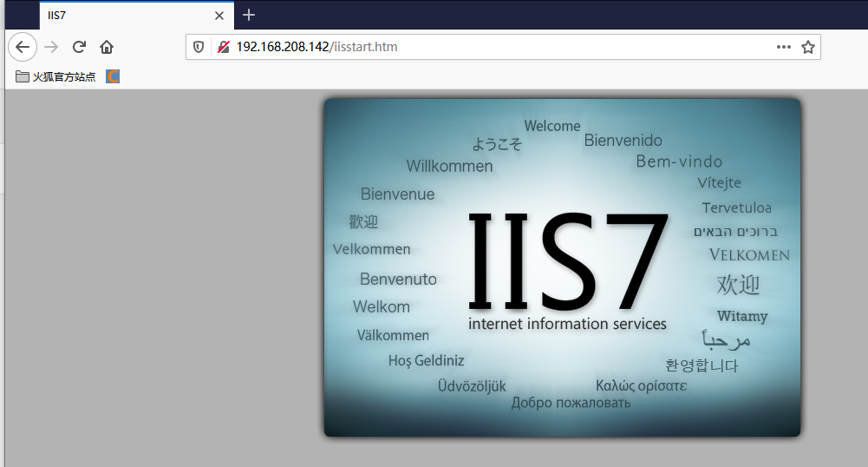Click the 'Tervetuloa' text
This screenshot has height=467, width=868.
coord(737,207)
